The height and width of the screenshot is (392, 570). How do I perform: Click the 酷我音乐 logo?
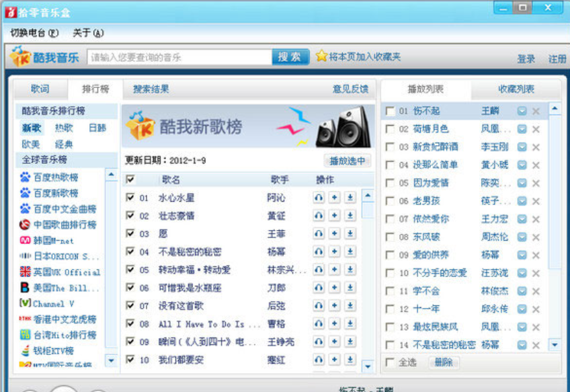(x=44, y=56)
